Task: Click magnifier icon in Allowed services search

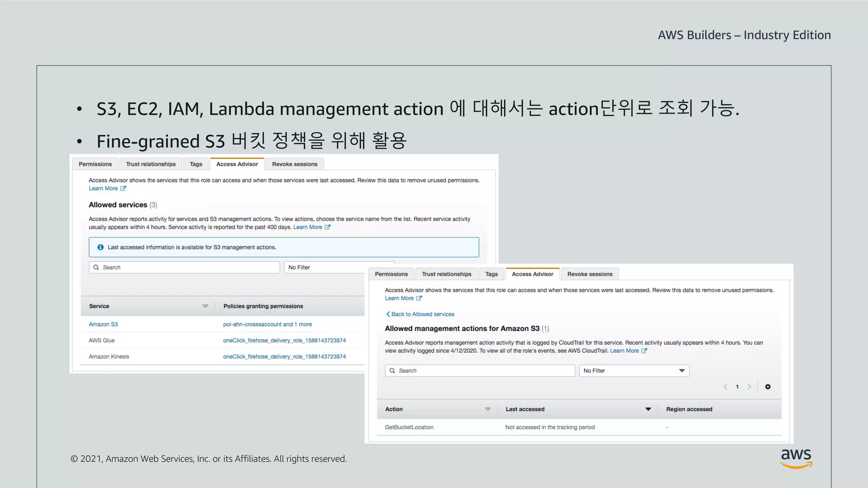Action: point(96,267)
